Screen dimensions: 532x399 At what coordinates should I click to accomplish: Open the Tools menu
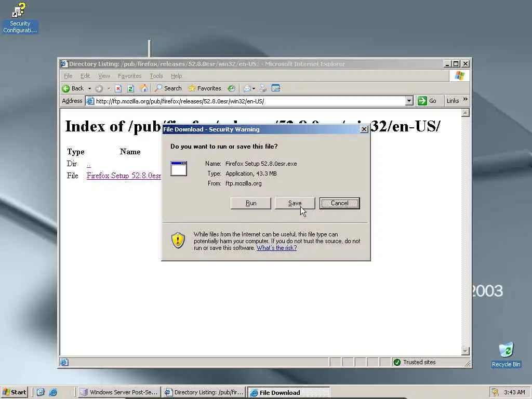coord(156,76)
